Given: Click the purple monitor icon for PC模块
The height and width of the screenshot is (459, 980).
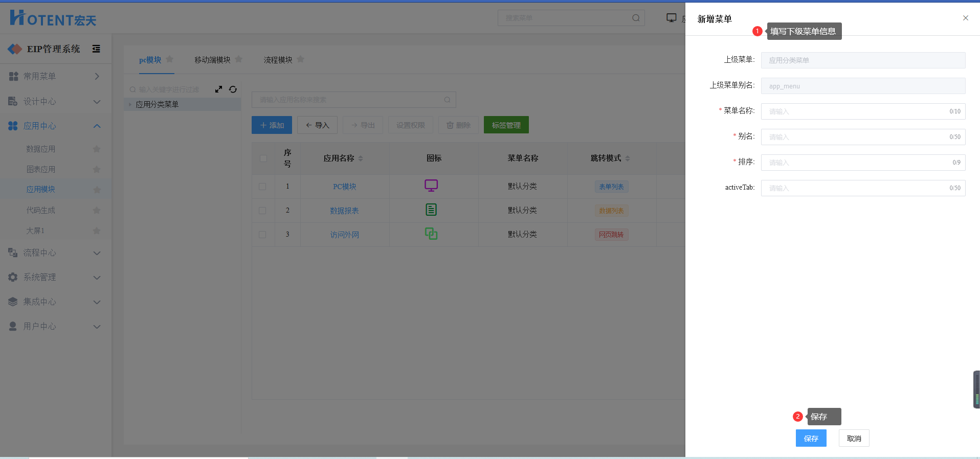Looking at the screenshot, I should coord(431,186).
